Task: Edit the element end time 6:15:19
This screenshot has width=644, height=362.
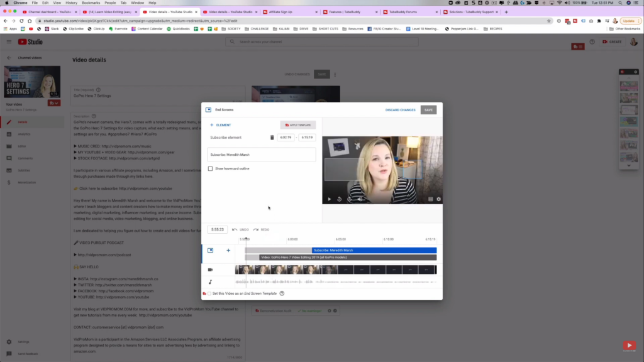Action: [307, 138]
